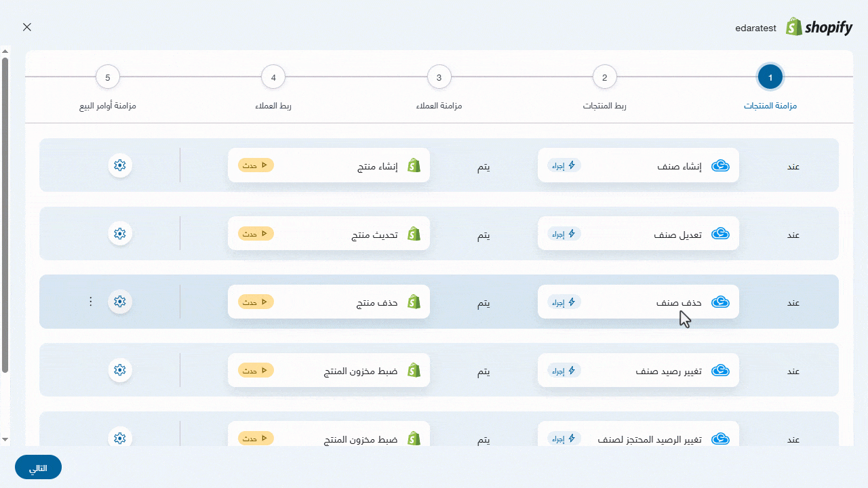This screenshot has width=868, height=488.
Task: Go to step 5 مزامنة أوامر البيع
Action: pos(108,77)
